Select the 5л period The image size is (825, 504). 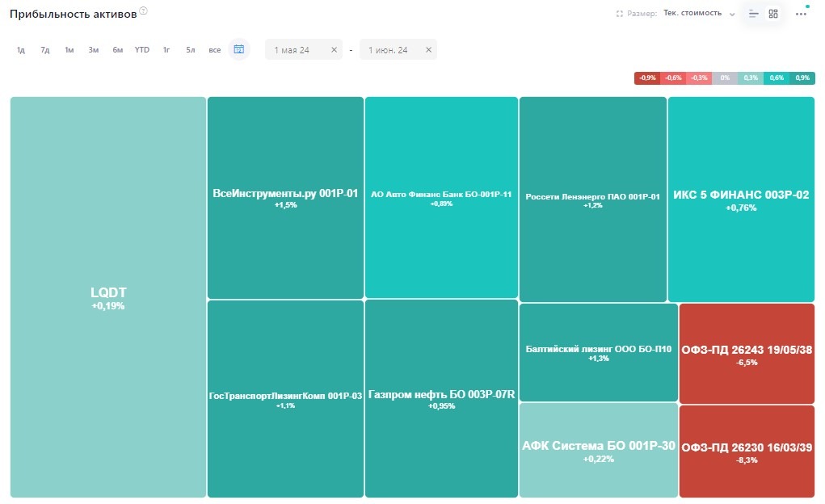click(191, 50)
